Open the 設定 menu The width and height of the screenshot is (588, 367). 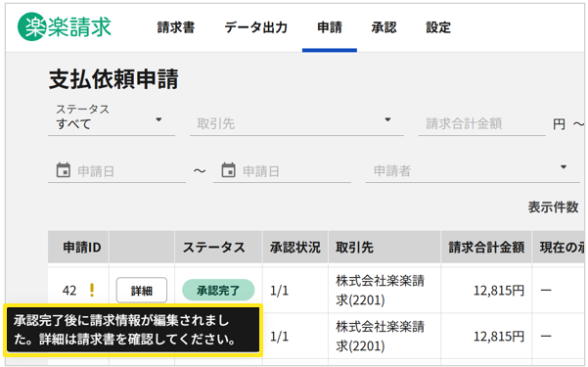[438, 27]
